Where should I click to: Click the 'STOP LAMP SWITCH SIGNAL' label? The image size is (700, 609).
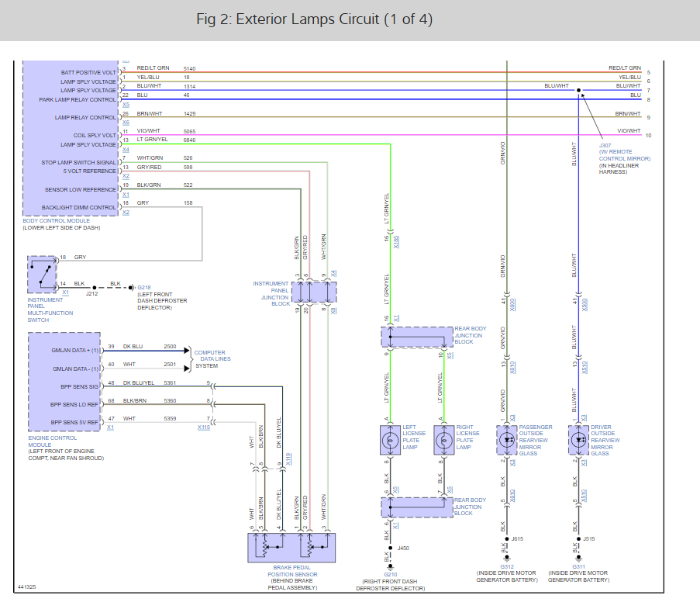[78, 163]
